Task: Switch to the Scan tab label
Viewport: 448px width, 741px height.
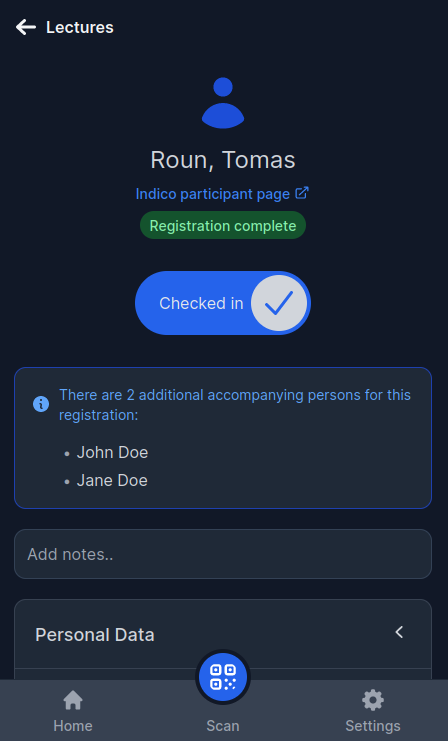Action: pyautogui.click(x=223, y=725)
